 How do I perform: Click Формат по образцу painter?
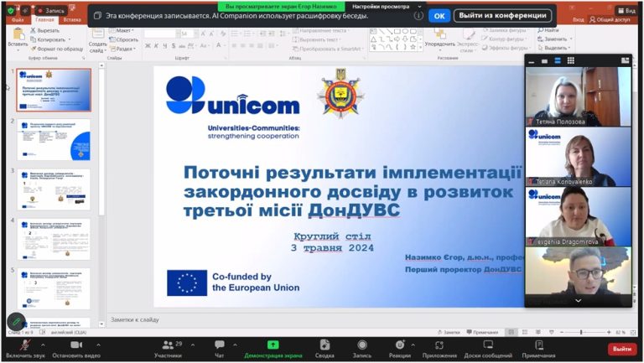click(x=57, y=49)
